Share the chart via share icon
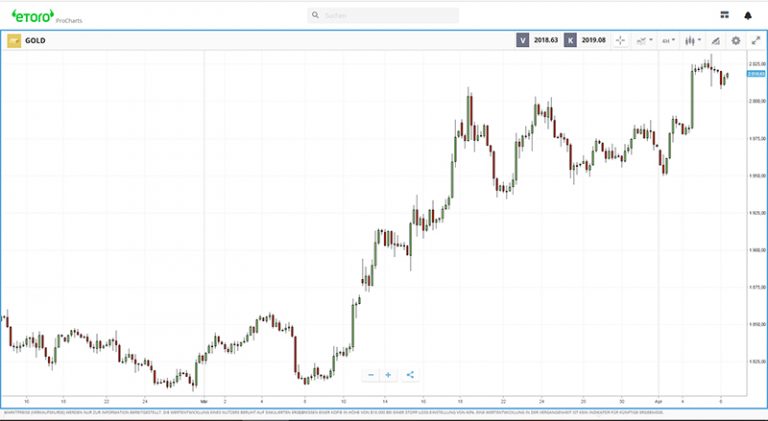Screen dimensions: 768x421 [410, 375]
